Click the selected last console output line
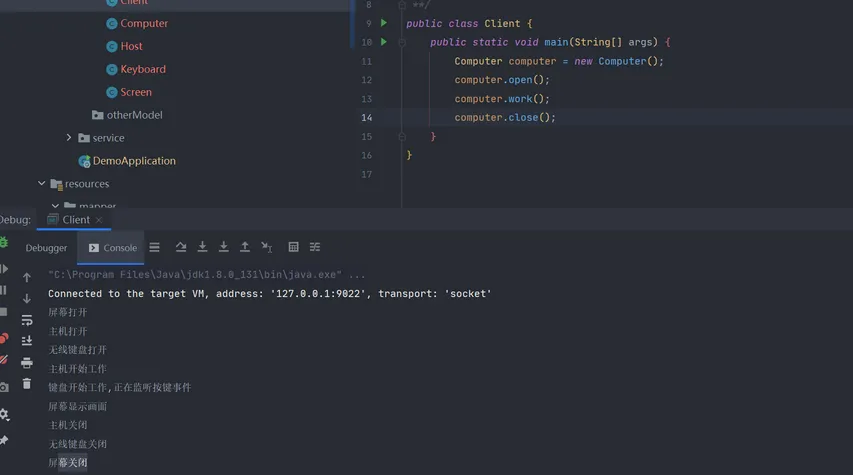This screenshot has height=475, width=853. (67, 462)
